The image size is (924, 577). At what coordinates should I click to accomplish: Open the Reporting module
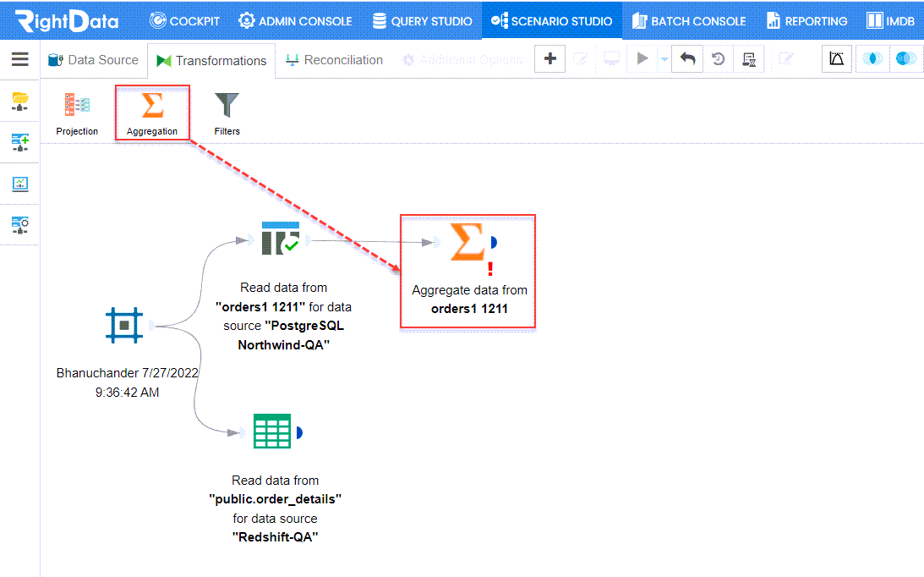pyautogui.click(x=806, y=21)
